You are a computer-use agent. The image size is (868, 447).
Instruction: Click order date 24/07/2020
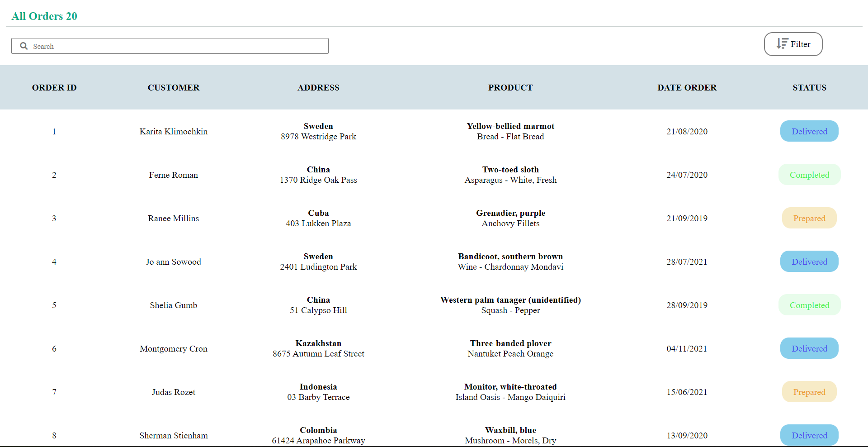tap(687, 175)
